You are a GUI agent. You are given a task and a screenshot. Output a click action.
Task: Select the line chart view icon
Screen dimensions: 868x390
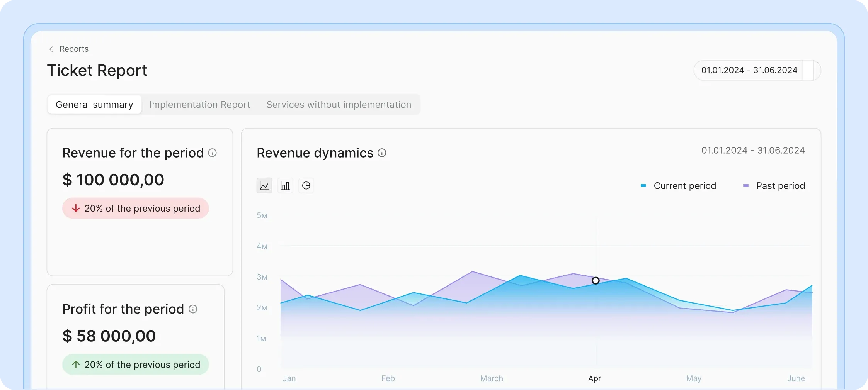coord(264,185)
